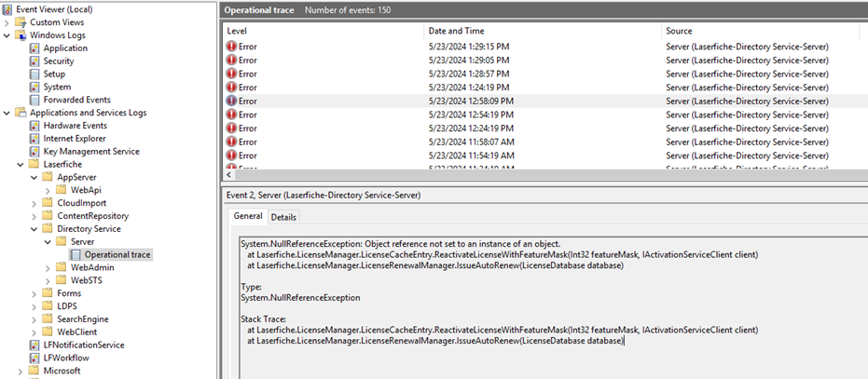The image size is (868, 379).
Task: Click the event list scroll-left arrow
Action: (x=228, y=175)
